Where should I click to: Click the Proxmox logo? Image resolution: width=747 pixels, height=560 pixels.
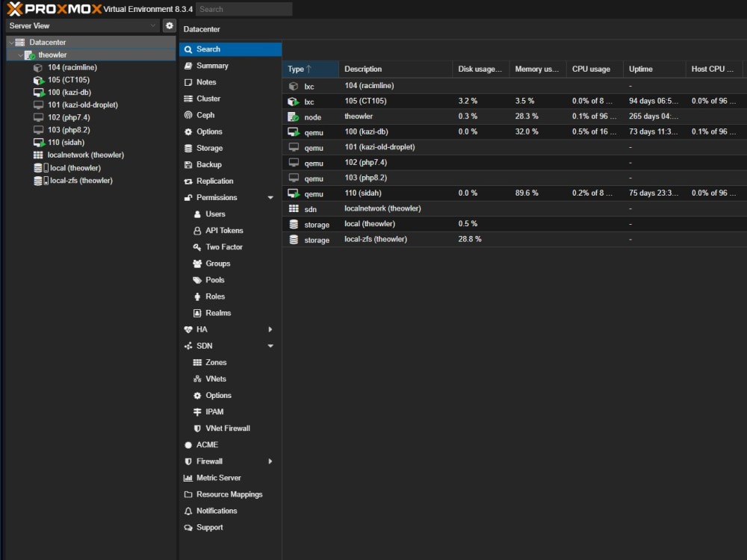click(54, 8)
